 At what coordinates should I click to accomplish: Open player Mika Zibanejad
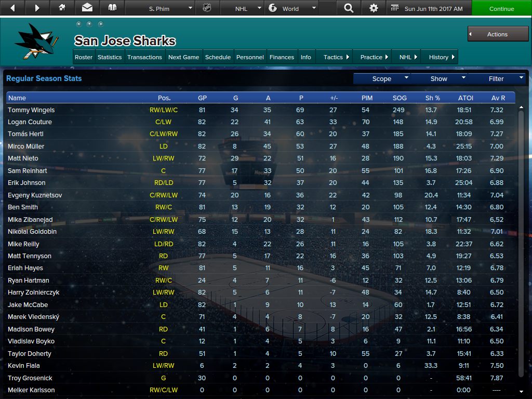pyautogui.click(x=30, y=220)
